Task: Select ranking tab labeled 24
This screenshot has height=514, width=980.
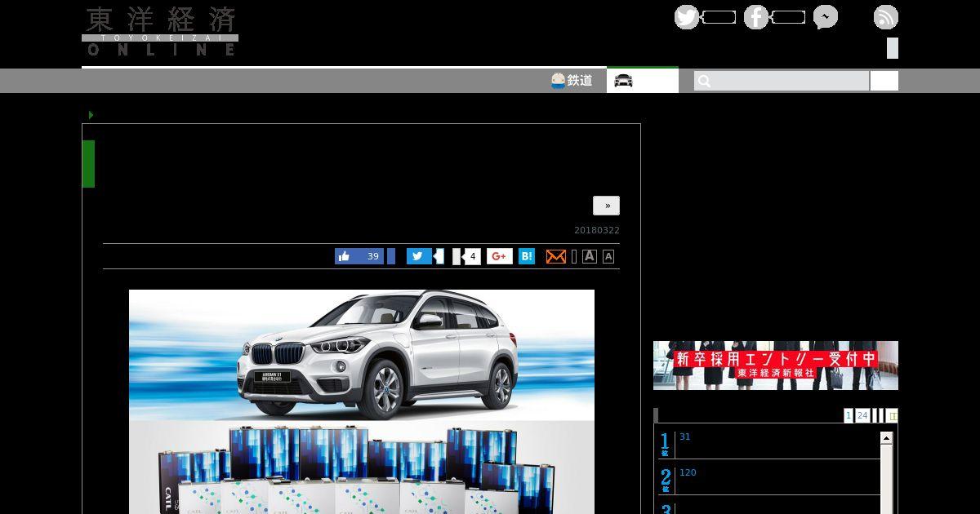Action: click(862, 415)
